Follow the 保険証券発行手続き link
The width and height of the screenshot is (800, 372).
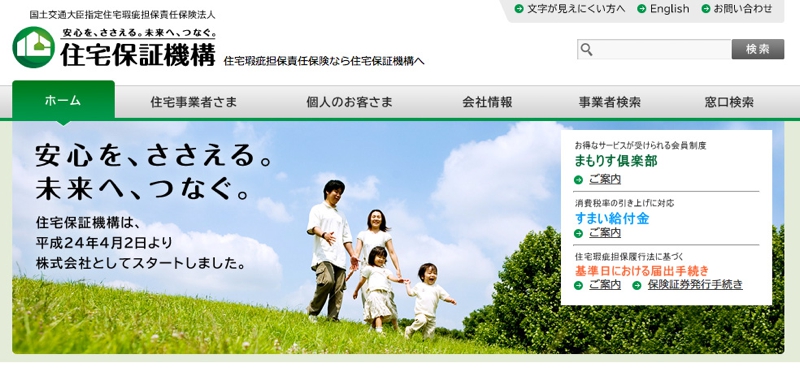pyautogui.click(x=695, y=285)
